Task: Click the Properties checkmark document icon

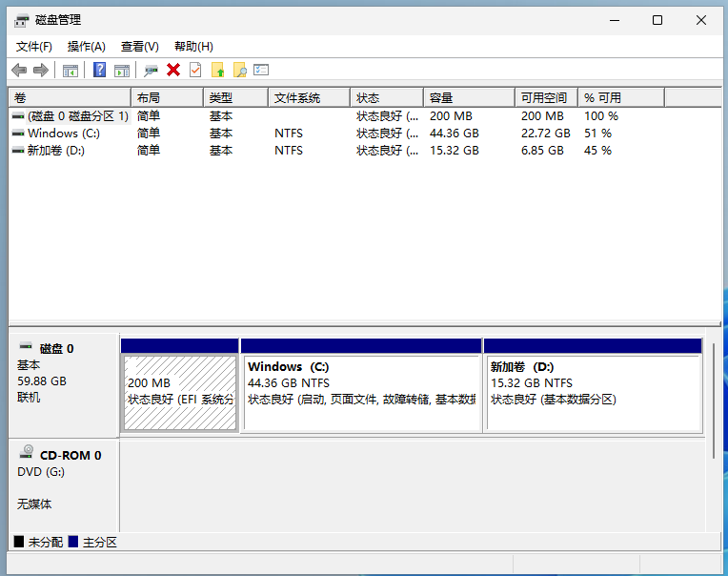Action: pos(195,71)
